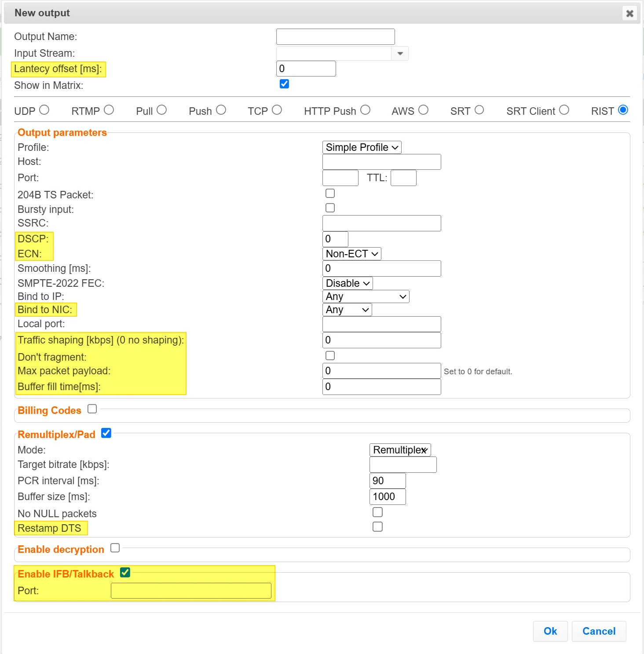This screenshot has width=644, height=654.
Task: Open the Bind to NIC dropdown
Action: [347, 310]
